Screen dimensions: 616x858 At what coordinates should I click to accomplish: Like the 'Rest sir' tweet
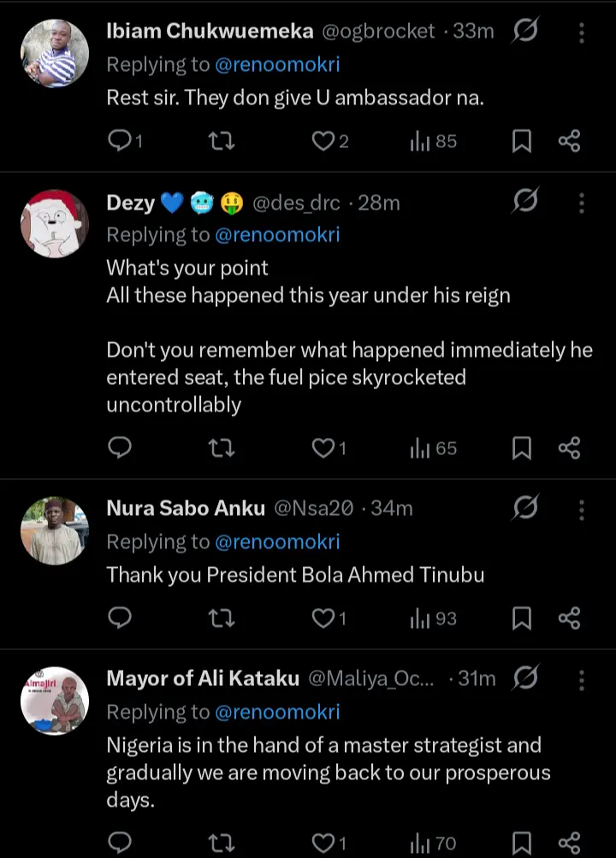323,141
